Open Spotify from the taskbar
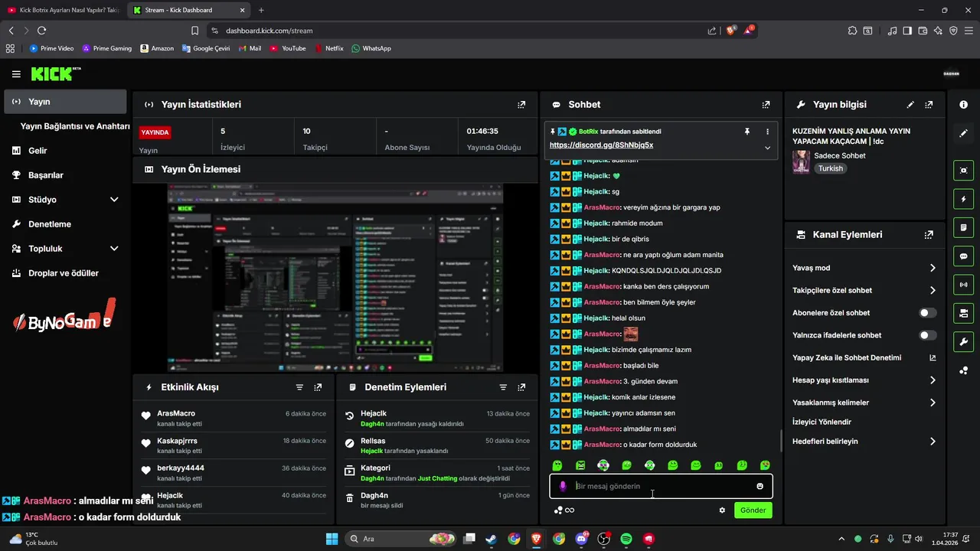The height and width of the screenshot is (551, 980). (626, 539)
